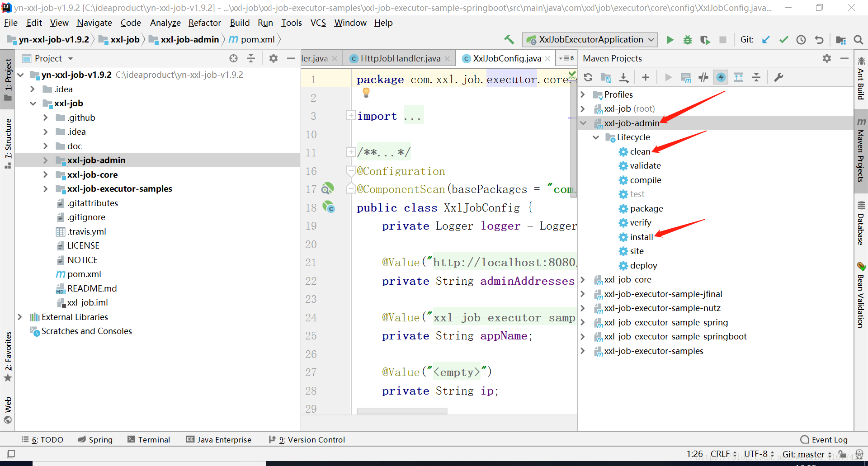The height and width of the screenshot is (466, 868).
Task: Open Maven Projects panel gear options
Action: 827,58
